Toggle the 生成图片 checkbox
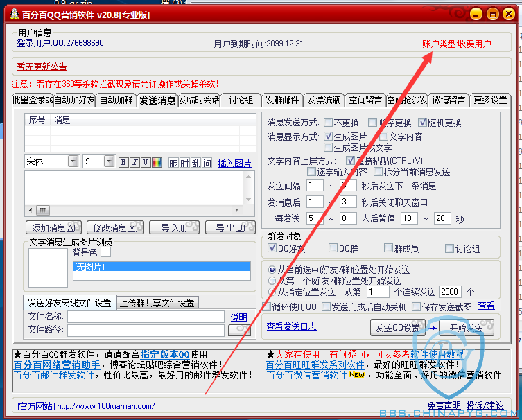522x420 pixels. 328,136
